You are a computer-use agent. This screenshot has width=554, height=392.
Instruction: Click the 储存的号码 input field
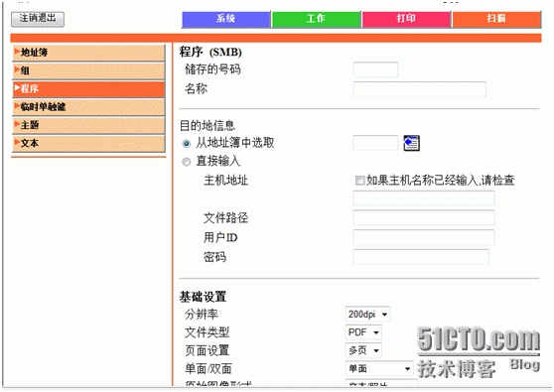375,69
